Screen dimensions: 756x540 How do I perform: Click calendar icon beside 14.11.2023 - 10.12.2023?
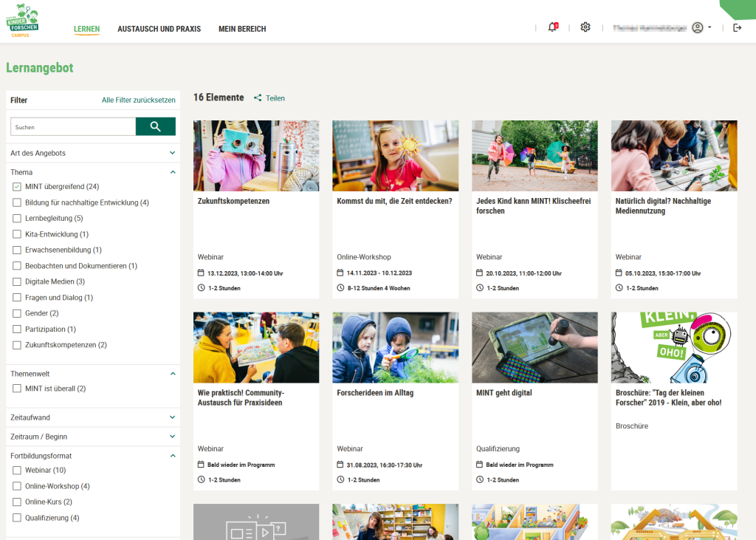tap(340, 273)
